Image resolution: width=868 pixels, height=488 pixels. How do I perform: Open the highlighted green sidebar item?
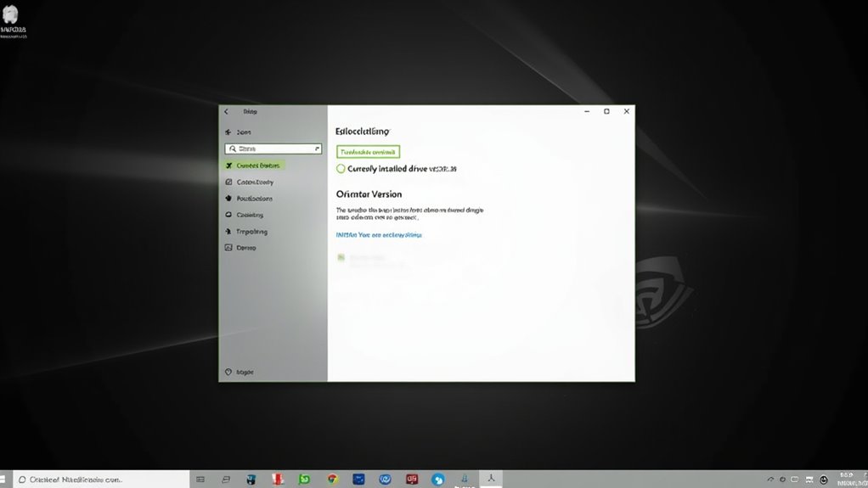pos(254,165)
